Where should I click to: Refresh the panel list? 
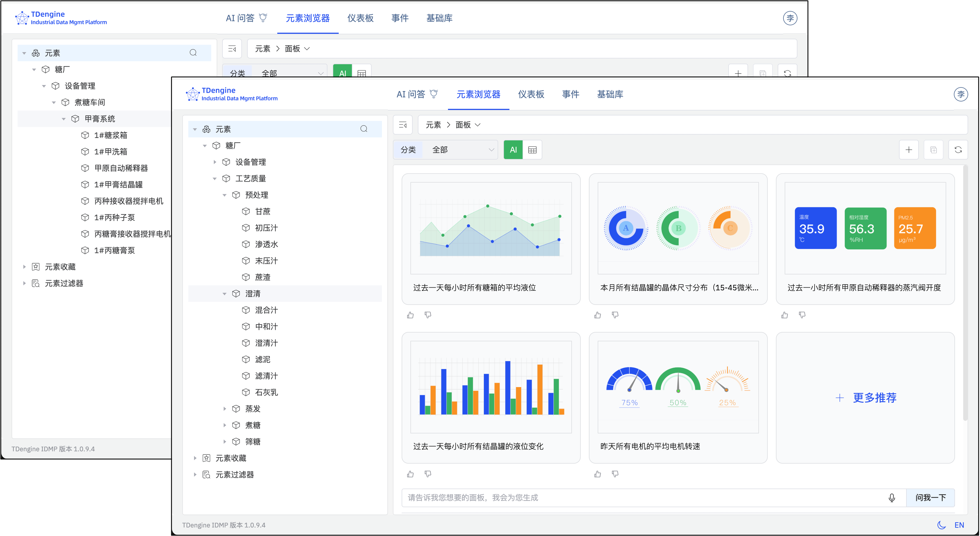[x=959, y=149]
